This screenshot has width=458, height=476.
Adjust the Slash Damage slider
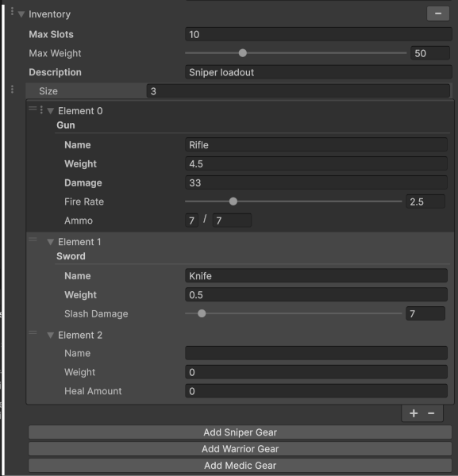point(294,313)
